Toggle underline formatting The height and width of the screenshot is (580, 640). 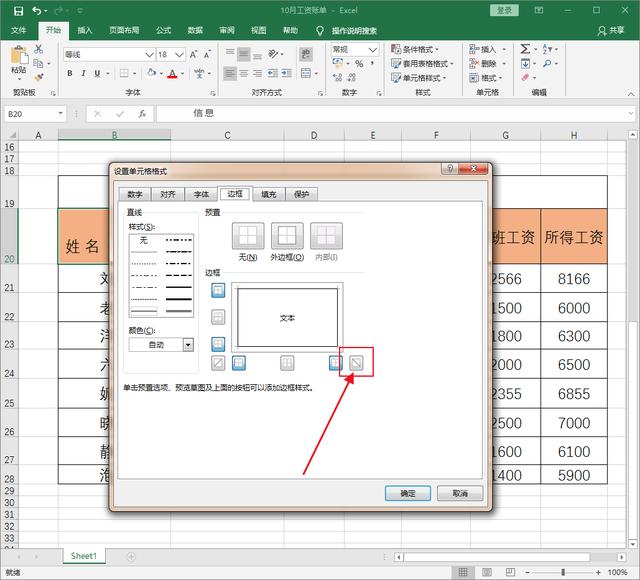(97, 73)
